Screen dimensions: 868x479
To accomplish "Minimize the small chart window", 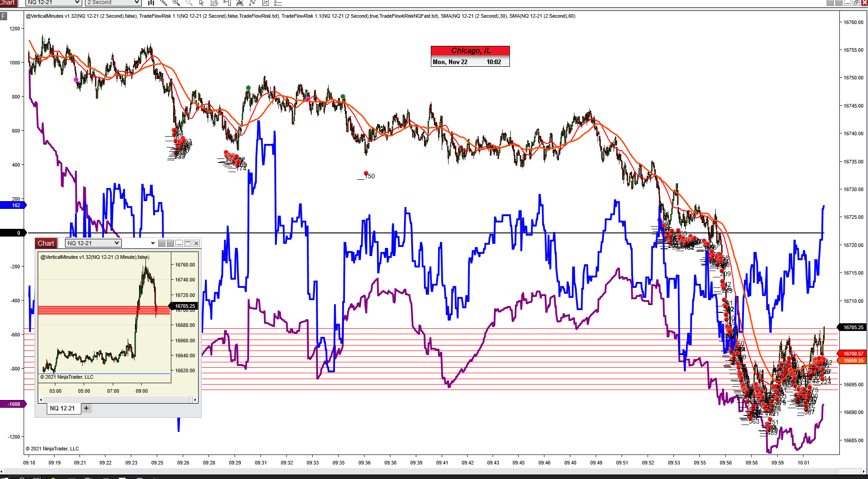I will tap(179, 243).
